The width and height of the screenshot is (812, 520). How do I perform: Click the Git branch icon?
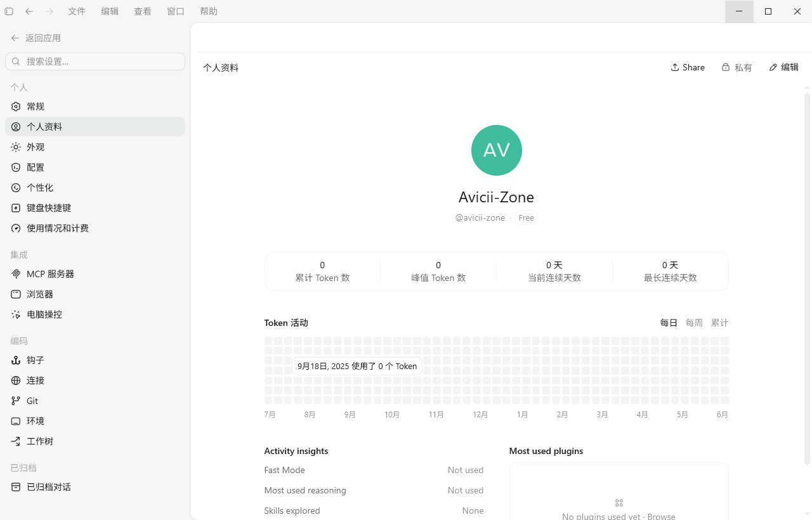pyautogui.click(x=16, y=401)
